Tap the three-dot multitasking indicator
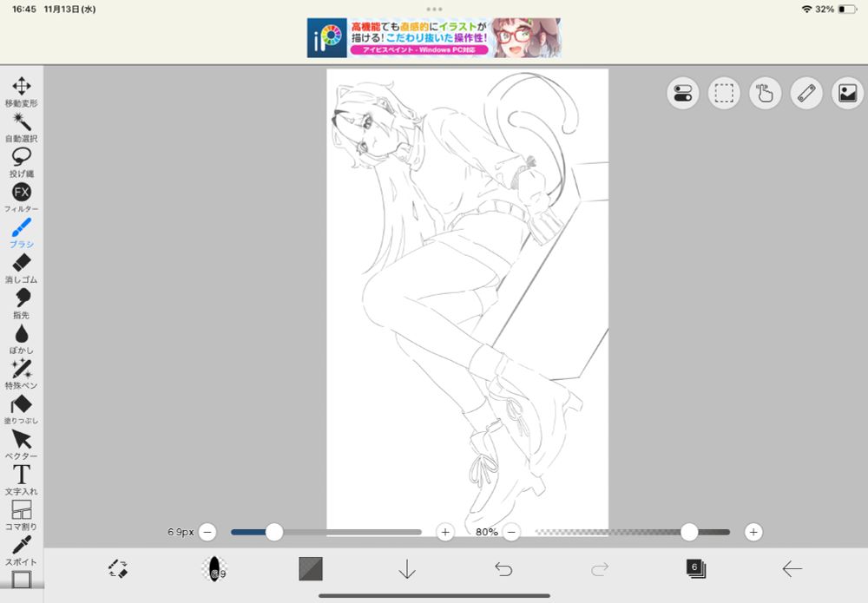 click(x=434, y=9)
